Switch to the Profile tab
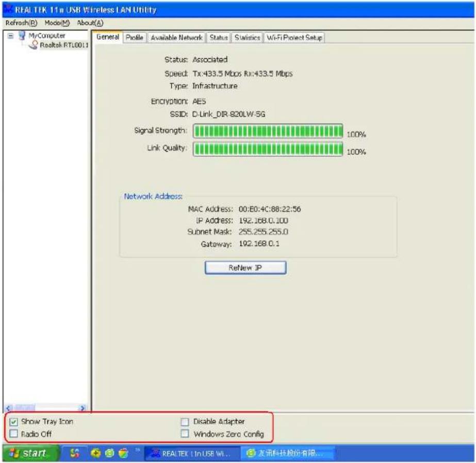This screenshot has height=463, width=476. click(x=135, y=38)
